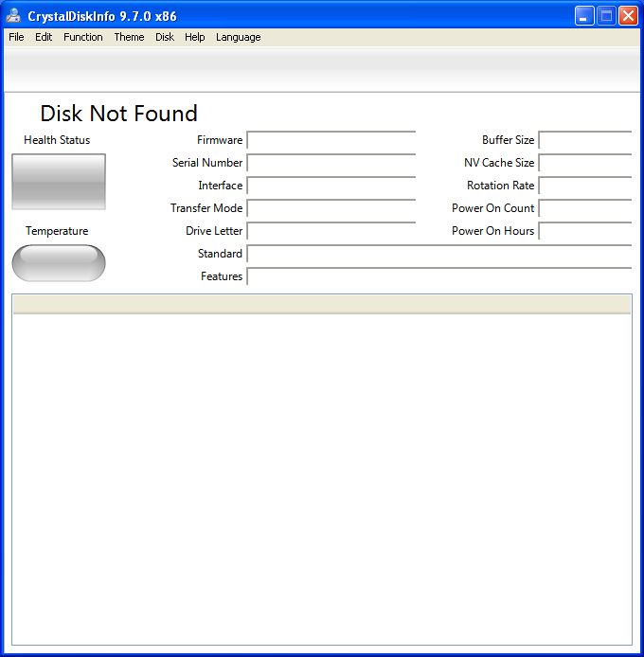Select the Drive Letter field
The image size is (644, 657).
pyautogui.click(x=331, y=230)
